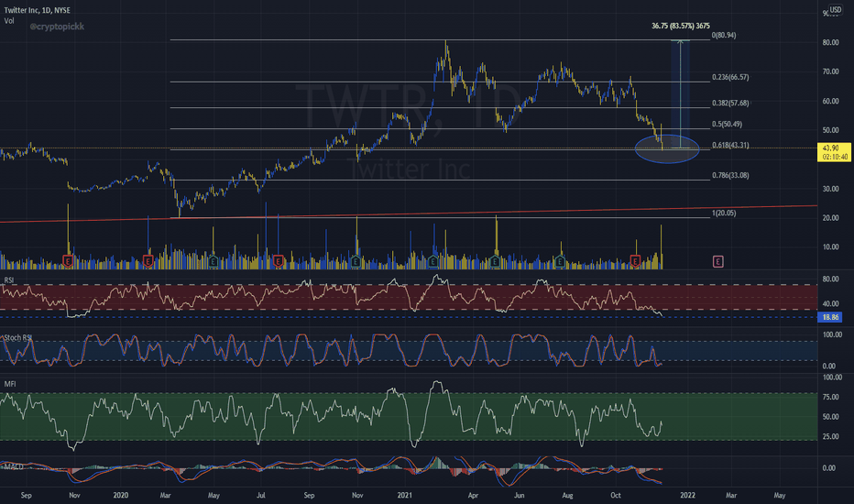Select the Vol indicator label

click(9, 21)
